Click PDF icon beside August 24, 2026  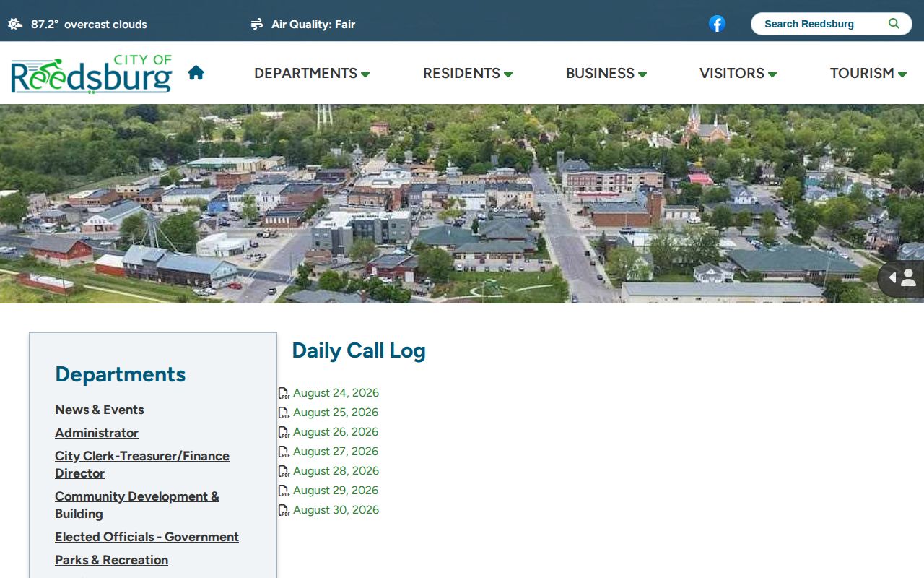coord(284,393)
